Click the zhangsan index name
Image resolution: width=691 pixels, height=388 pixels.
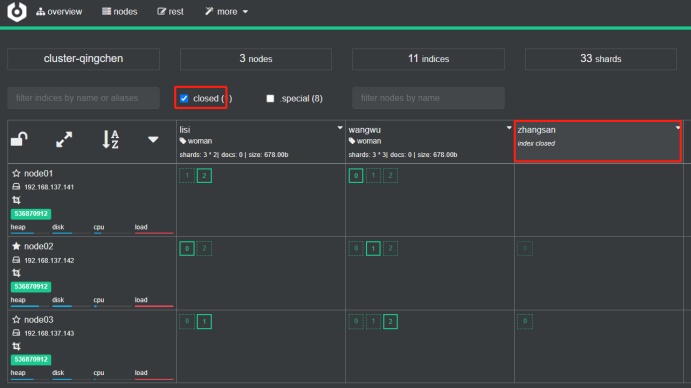[x=536, y=130]
